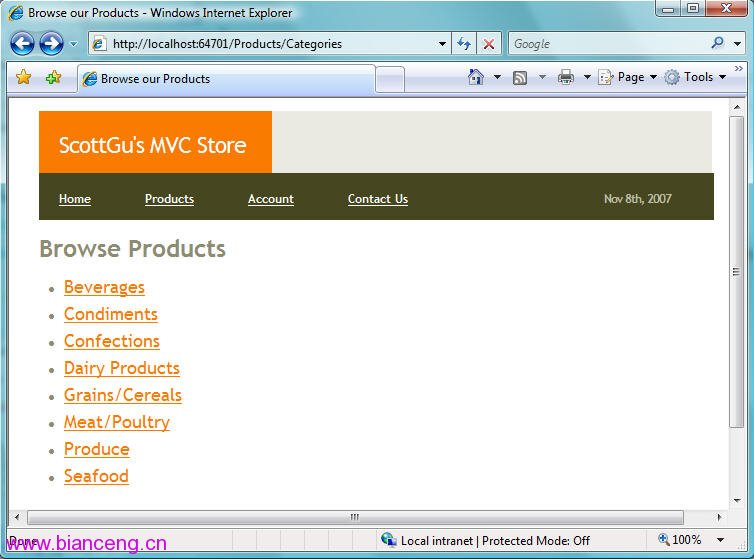Screen dimensions: 754x559
Task: Open the Dairy Products category link
Action: click(x=122, y=368)
